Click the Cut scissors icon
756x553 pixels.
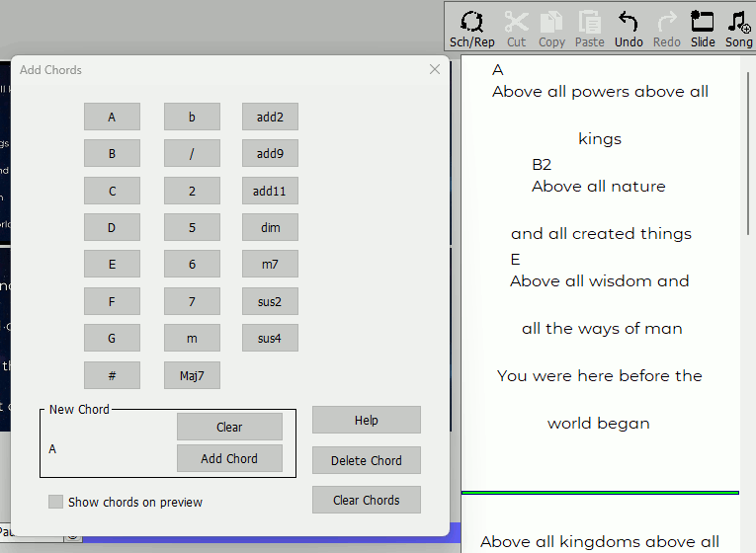[x=516, y=28]
